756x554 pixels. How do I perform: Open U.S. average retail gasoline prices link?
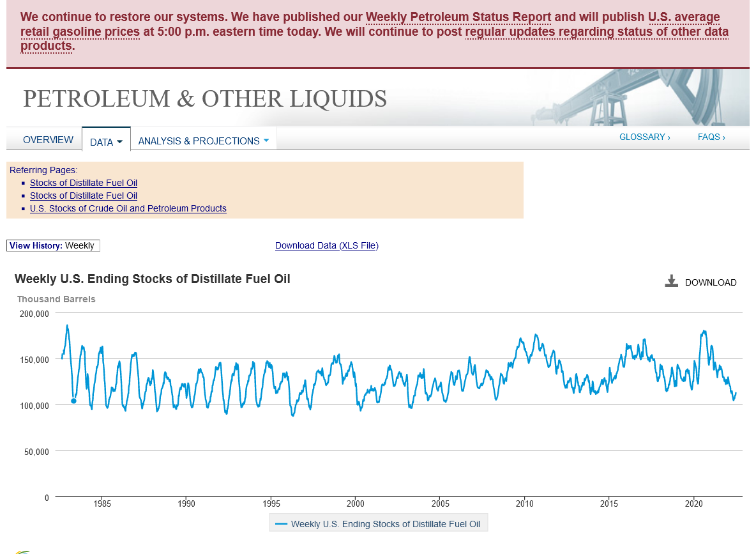pyautogui.click(x=80, y=31)
